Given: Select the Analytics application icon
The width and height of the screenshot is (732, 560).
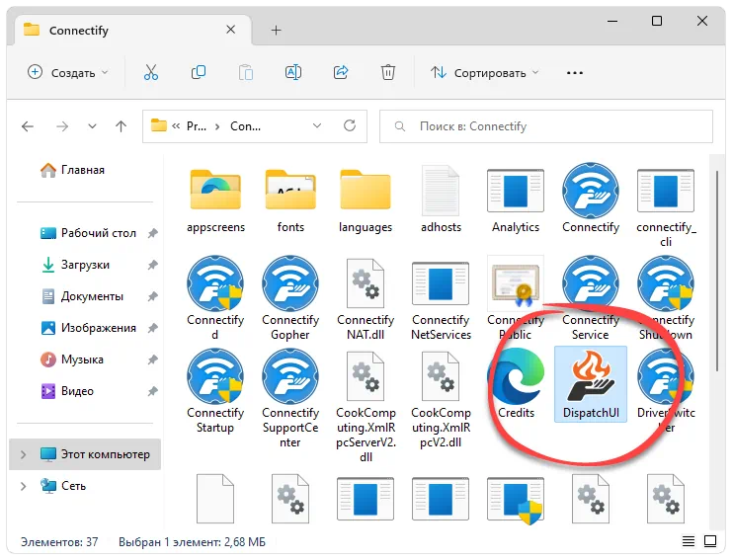Looking at the screenshot, I should [x=516, y=200].
